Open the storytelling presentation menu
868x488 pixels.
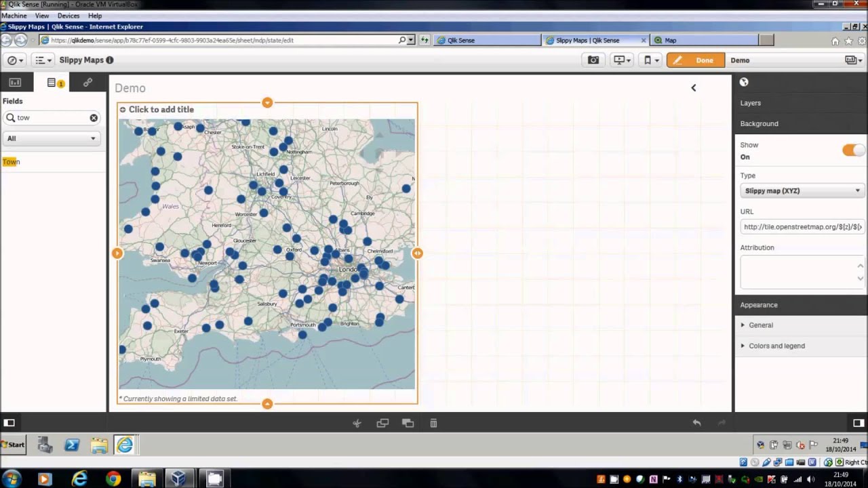622,60
